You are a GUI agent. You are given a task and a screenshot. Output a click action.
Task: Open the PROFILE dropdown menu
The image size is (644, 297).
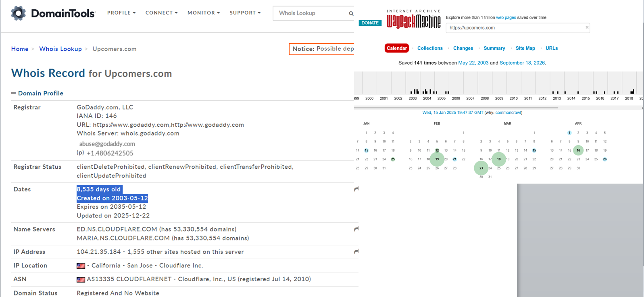click(121, 13)
